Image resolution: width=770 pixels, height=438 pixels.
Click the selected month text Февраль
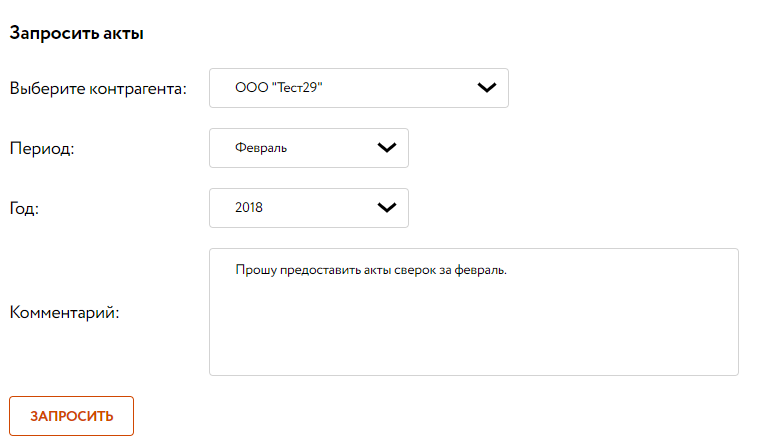pos(261,148)
